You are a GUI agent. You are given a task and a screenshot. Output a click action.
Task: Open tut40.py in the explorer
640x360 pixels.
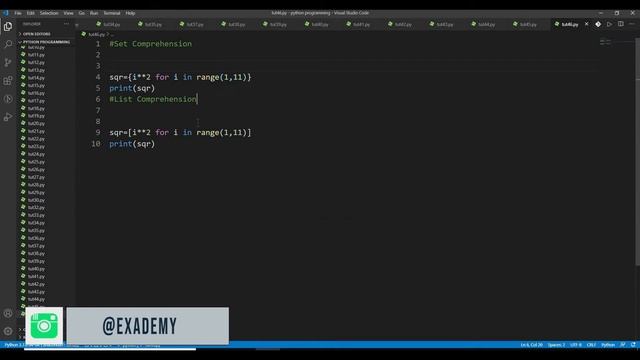pos(36,269)
